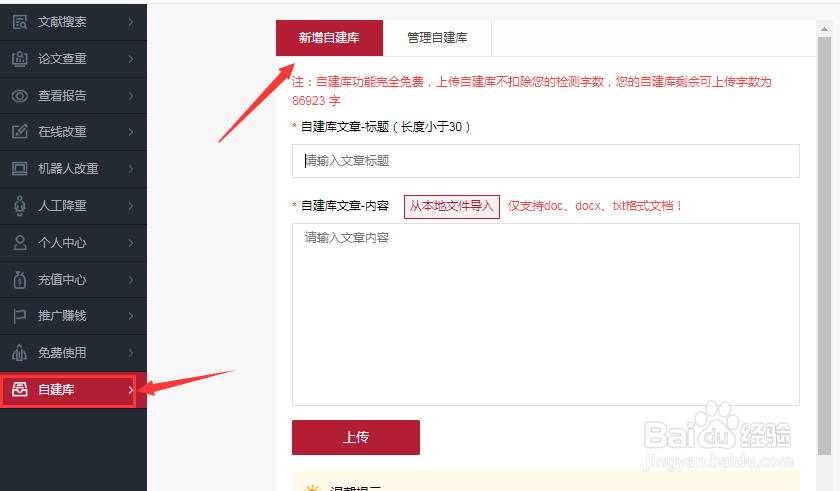Screen dimensions: 840x491
Task: Click the scrollbar up arrow
Action: pos(824,29)
